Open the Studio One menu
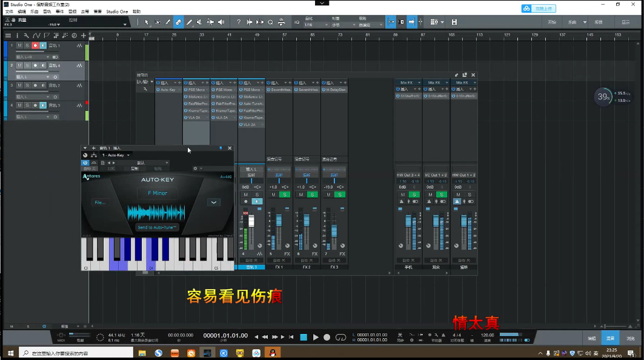The image size is (644, 360). coord(116,12)
